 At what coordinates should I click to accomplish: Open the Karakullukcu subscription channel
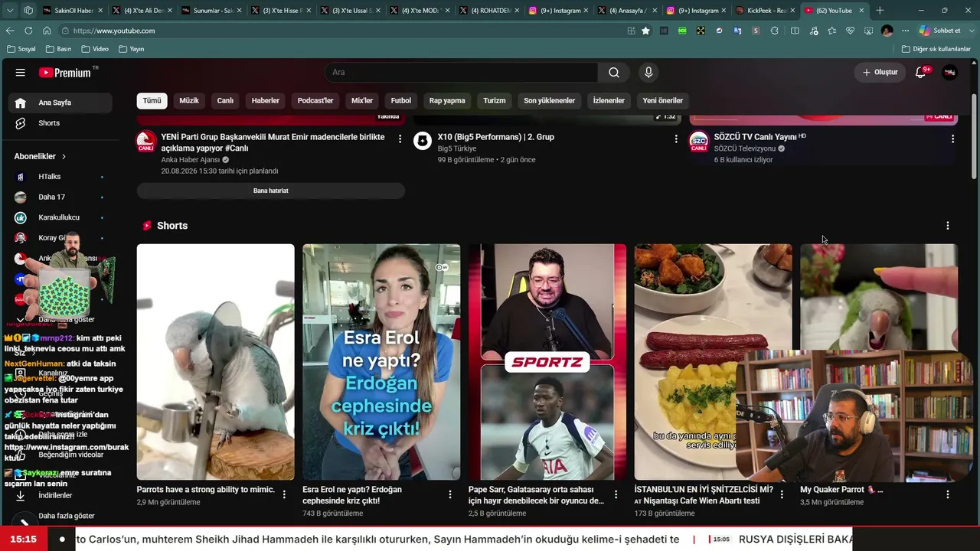(60, 217)
